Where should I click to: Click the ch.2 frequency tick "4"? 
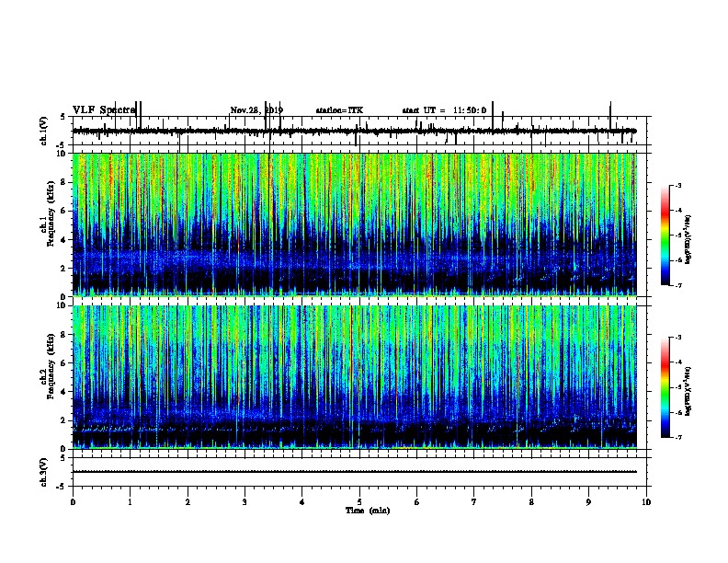[64, 392]
